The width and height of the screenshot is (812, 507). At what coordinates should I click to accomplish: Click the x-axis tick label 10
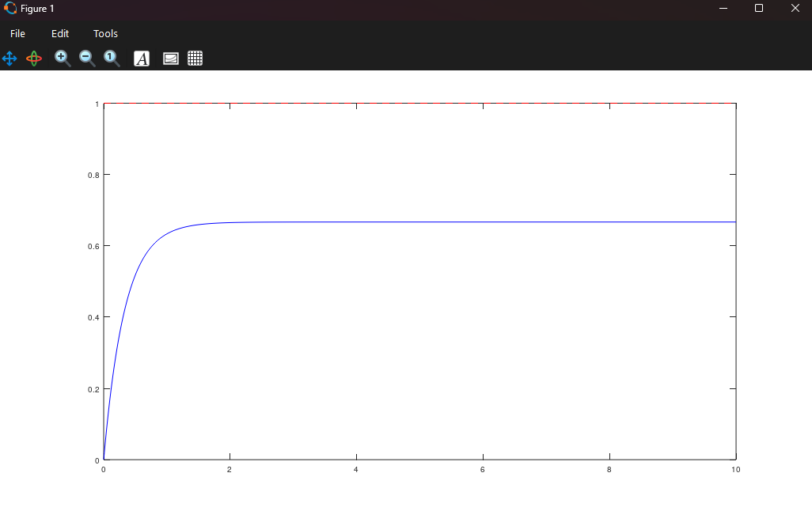(735, 470)
